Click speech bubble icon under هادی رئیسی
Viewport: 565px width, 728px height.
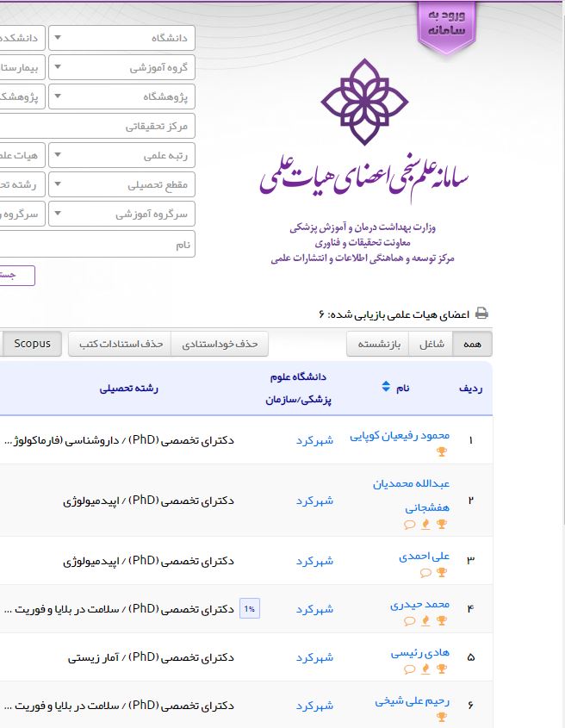coord(410,669)
